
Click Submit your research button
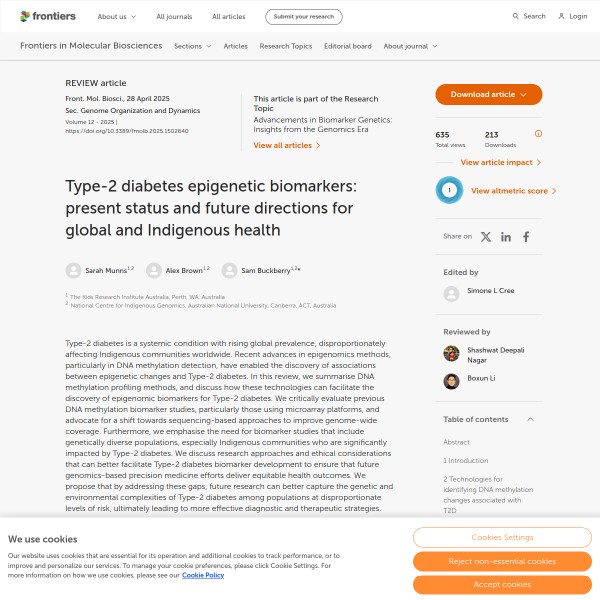pos(303,17)
